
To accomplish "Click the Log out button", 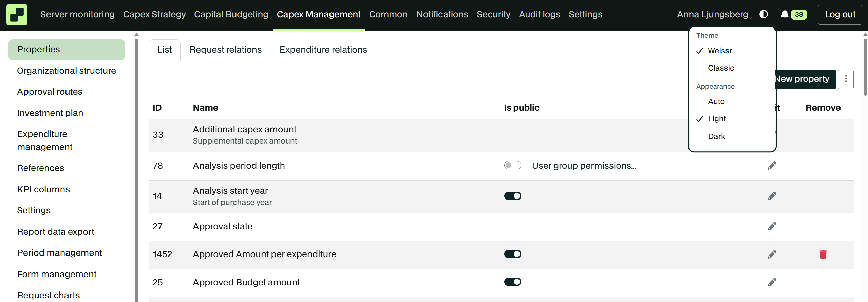I will coord(840,15).
